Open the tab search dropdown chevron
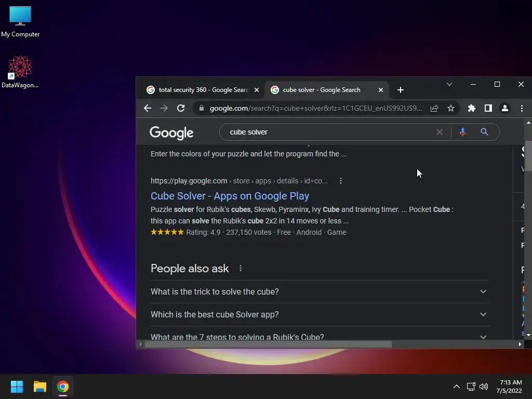Image resolution: width=532 pixels, height=399 pixels. click(x=449, y=84)
